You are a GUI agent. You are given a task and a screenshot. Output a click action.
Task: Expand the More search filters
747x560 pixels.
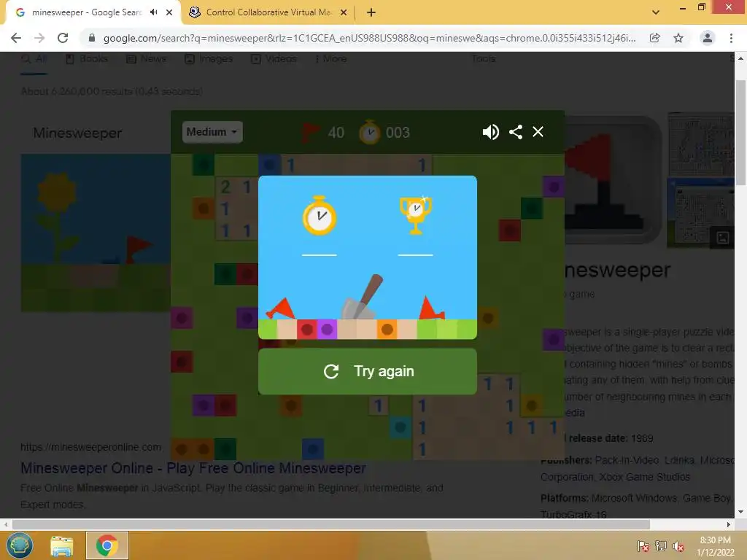pos(331,58)
